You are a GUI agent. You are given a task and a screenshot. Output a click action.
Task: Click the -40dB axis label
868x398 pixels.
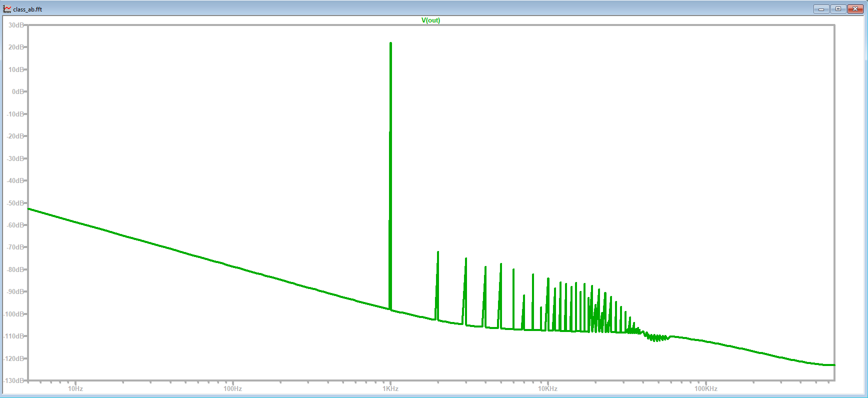15,181
